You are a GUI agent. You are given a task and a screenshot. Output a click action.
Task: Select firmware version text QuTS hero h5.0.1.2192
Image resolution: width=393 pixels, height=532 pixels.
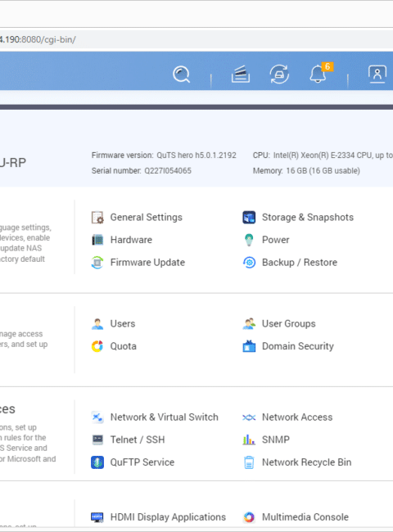click(x=196, y=156)
